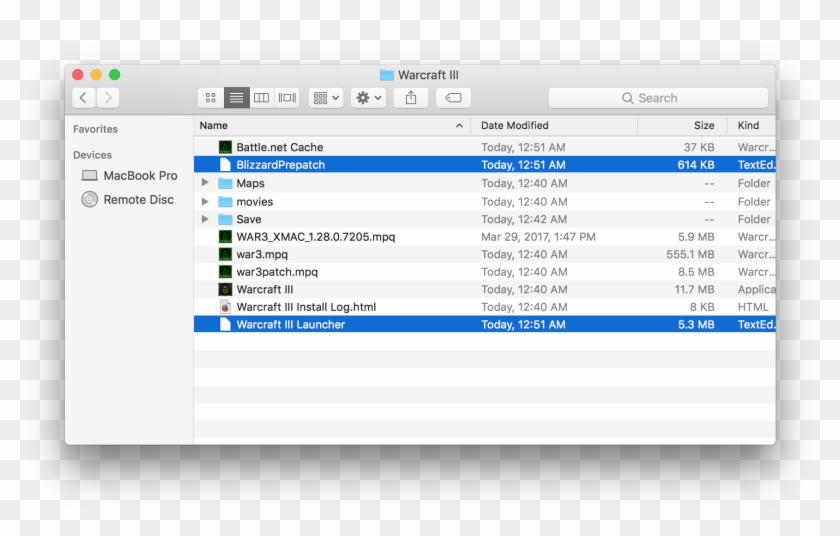This screenshot has width=840, height=536.
Task: Expand the movies folder disclosure triangle
Action: [x=205, y=202]
